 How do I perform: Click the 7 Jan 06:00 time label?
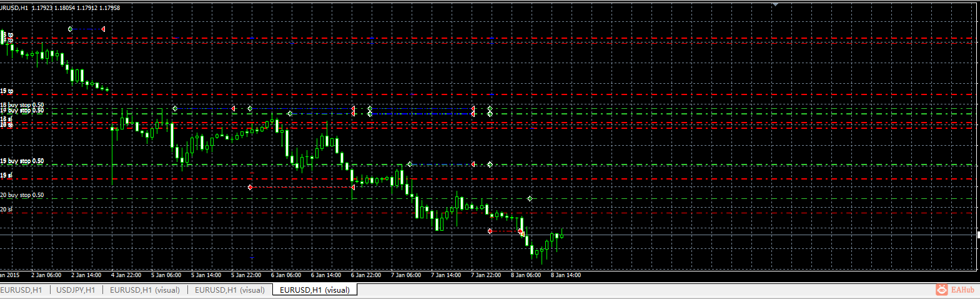pos(406,275)
